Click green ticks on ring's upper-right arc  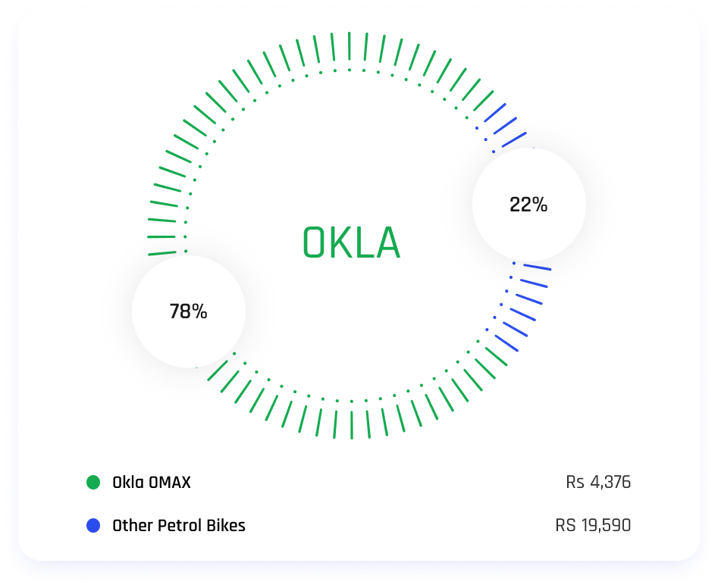tap(455, 77)
